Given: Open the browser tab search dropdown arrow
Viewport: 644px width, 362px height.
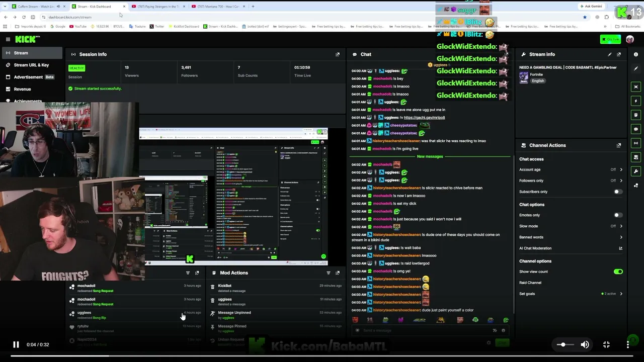Looking at the screenshot, I should [x=6, y=7].
